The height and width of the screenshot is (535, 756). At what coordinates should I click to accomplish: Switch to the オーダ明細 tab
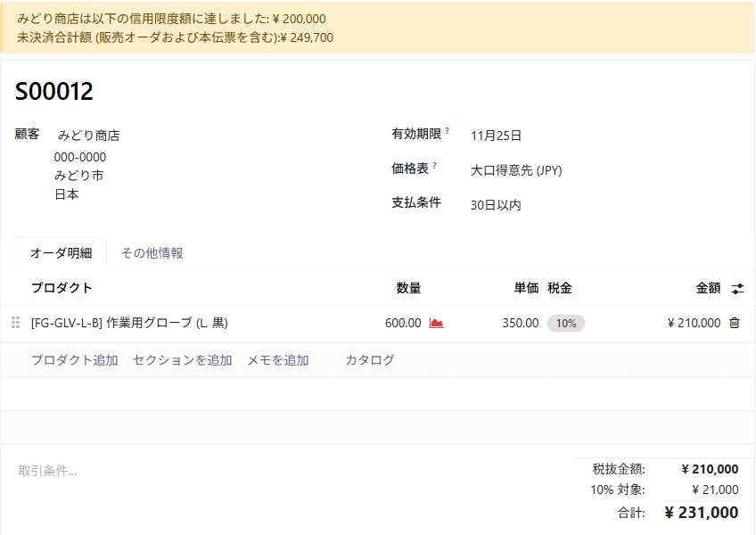[x=62, y=253]
